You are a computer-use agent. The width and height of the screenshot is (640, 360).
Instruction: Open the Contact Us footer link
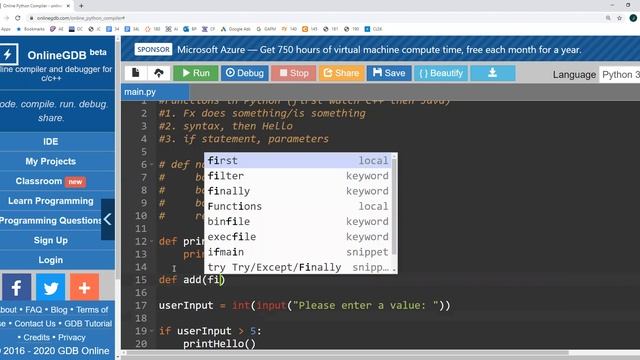click(x=35, y=324)
